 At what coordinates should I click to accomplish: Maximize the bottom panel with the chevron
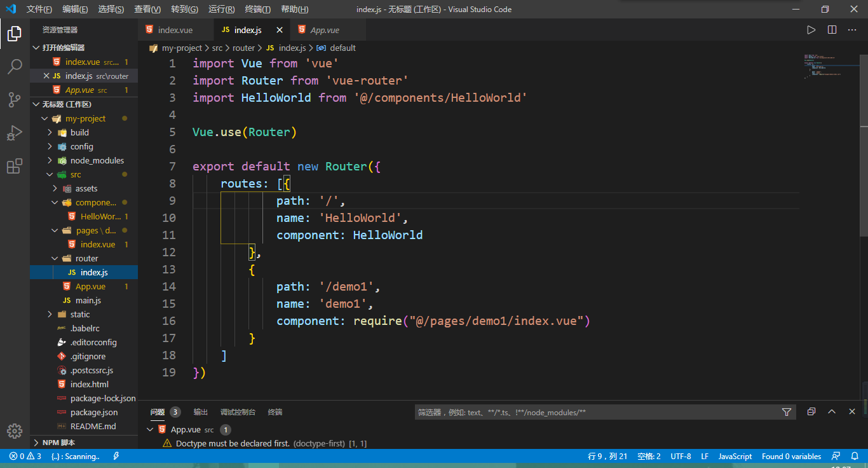click(x=832, y=412)
